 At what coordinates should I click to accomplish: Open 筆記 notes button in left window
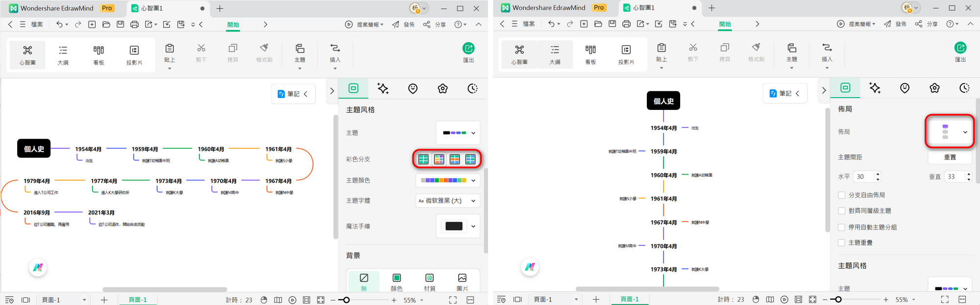[293, 94]
